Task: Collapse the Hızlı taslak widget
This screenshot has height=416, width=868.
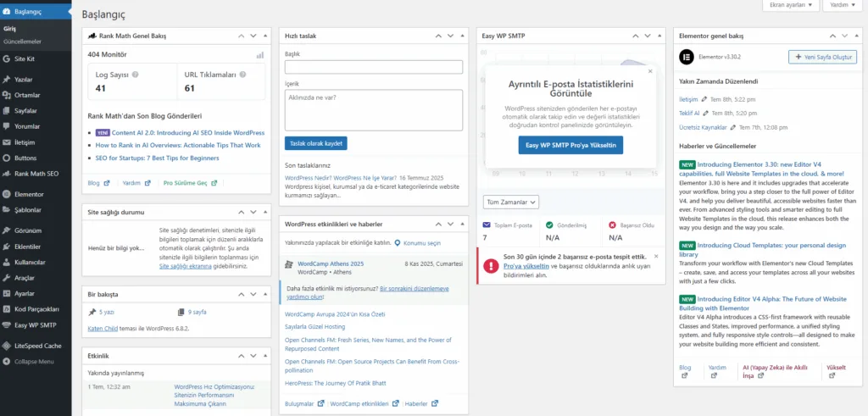Action: click(462, 36)
